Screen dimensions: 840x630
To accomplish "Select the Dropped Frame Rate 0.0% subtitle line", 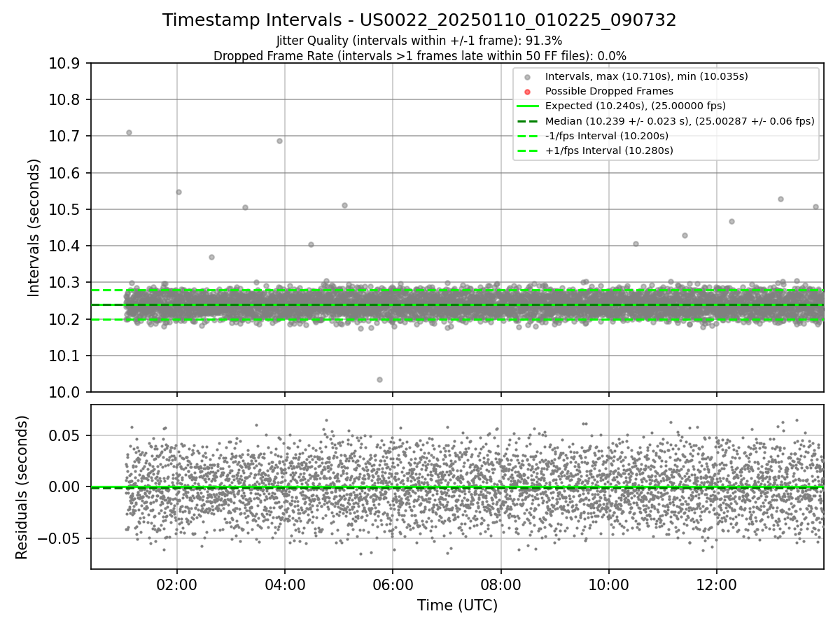I will (419, 56).
